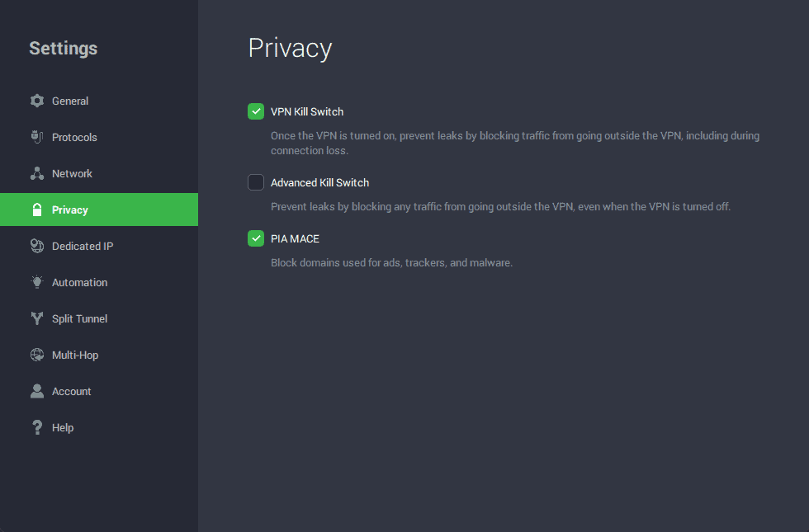
Task: Go to Split Tunnel settings
Action: [x=79, y=318]
